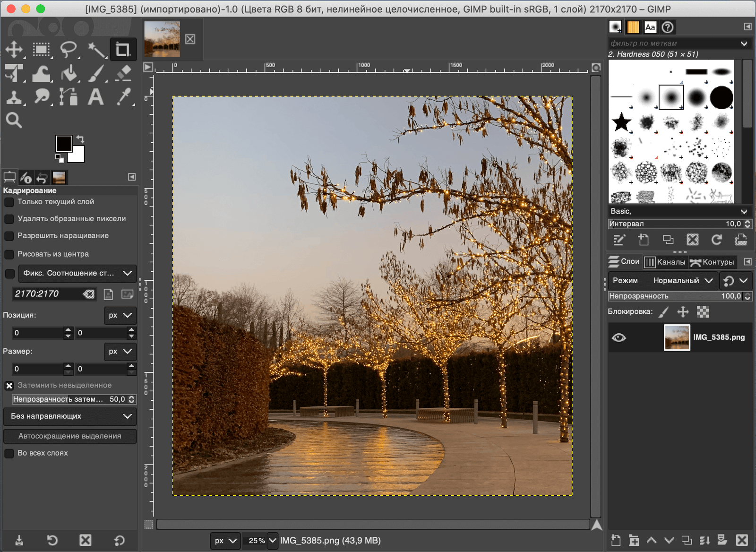The height and width of the screenshot is (552, 756).
Task: Click the 2170:2170 aspect ratio field
Action: tap(47, 294)
